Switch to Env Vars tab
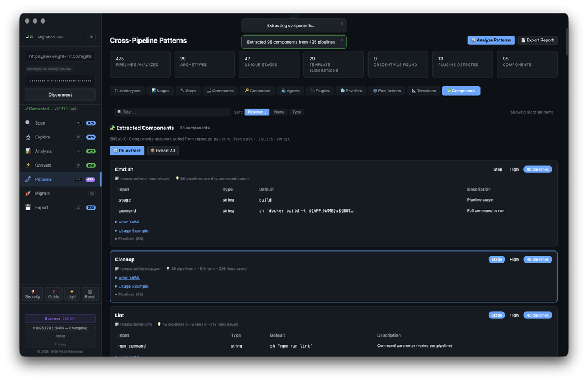 (x=351, y=91)
